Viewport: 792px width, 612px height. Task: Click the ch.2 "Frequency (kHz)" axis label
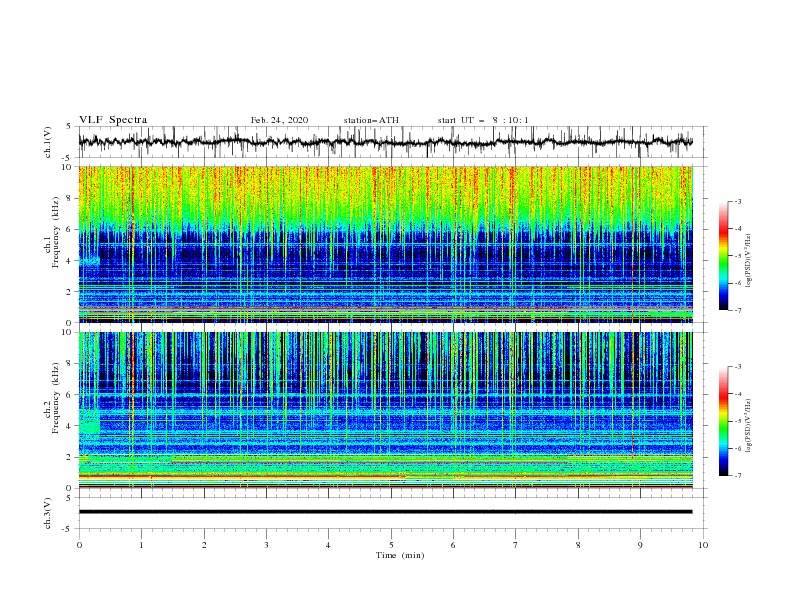click(56, 398)
